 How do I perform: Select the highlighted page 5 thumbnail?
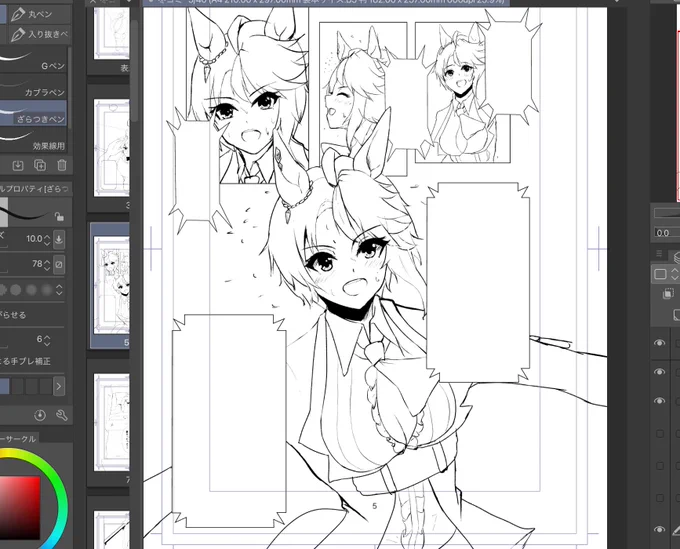click(111, 285)
